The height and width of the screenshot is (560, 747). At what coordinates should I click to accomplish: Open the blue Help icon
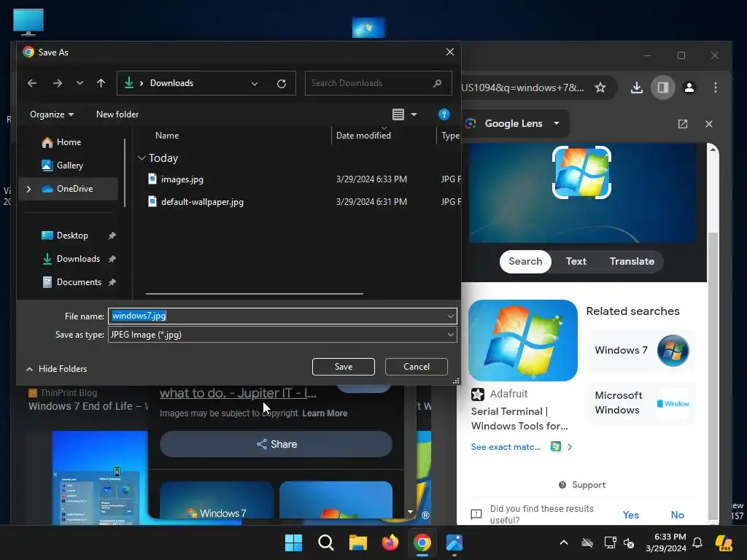coord(444,114)
